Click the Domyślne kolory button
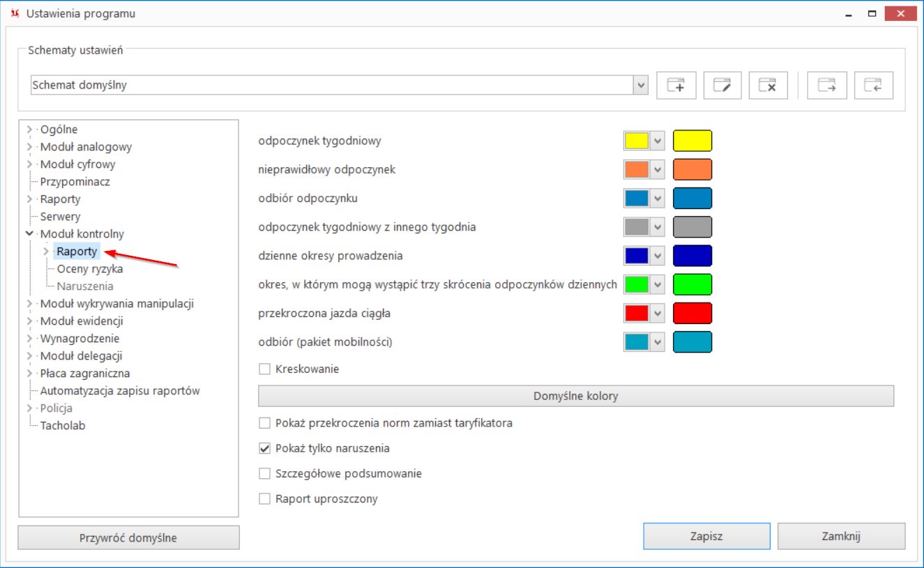Viewport: 924px width, 568px height. (x=576, y=396)
